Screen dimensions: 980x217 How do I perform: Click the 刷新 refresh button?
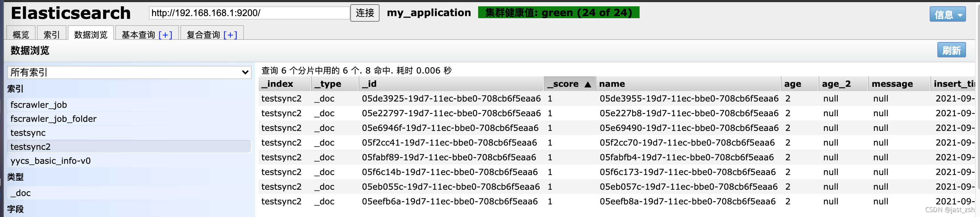[951, 50]
